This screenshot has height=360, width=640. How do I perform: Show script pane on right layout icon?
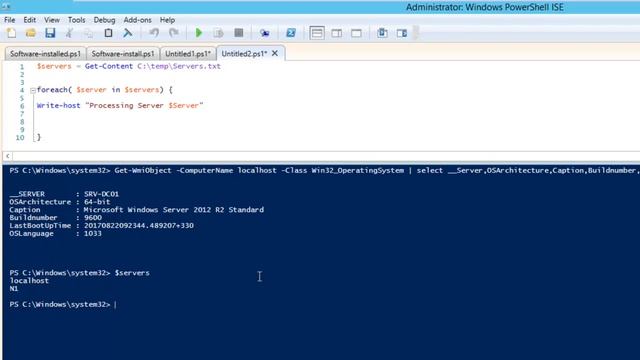tap(337, 33)
